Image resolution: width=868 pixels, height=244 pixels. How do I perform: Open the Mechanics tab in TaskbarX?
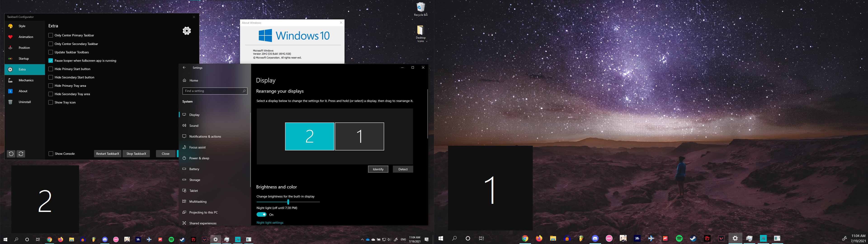click(x=26, y=80)
